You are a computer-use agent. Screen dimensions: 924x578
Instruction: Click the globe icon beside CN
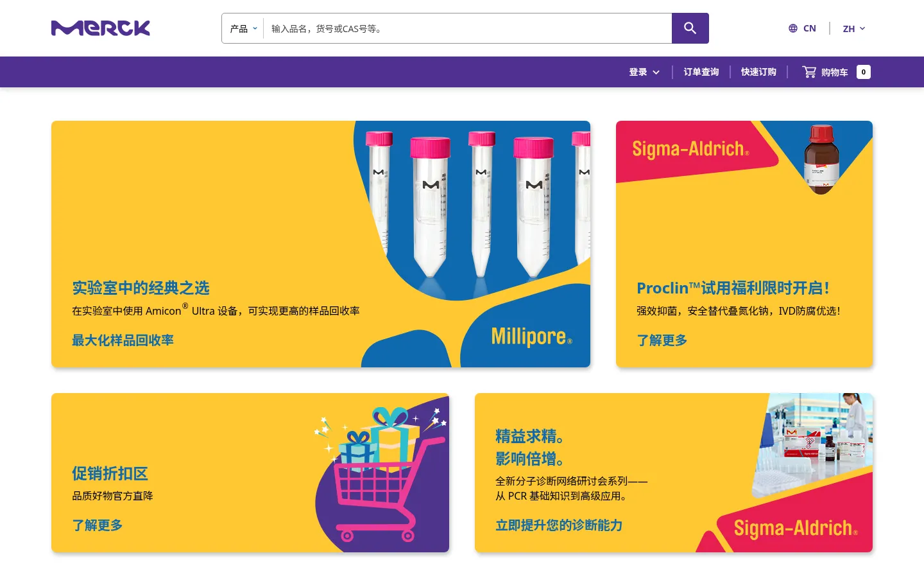pyautogui.click(x=793, y=28)
